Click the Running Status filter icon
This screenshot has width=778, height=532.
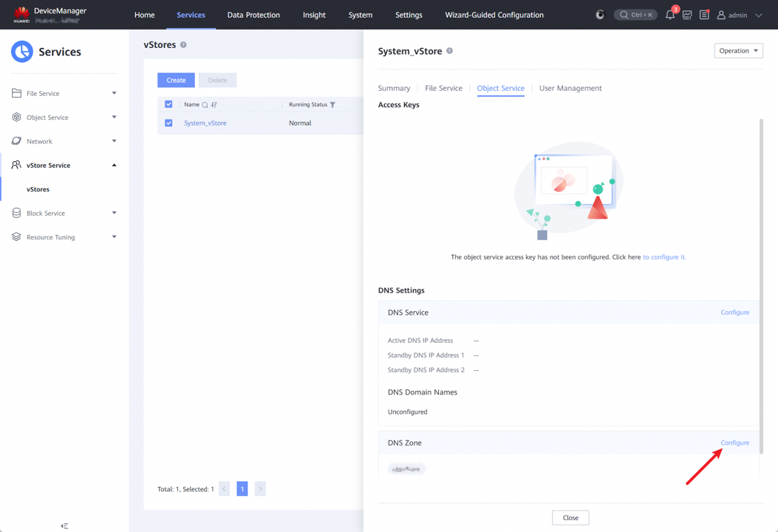click(332, 105)
